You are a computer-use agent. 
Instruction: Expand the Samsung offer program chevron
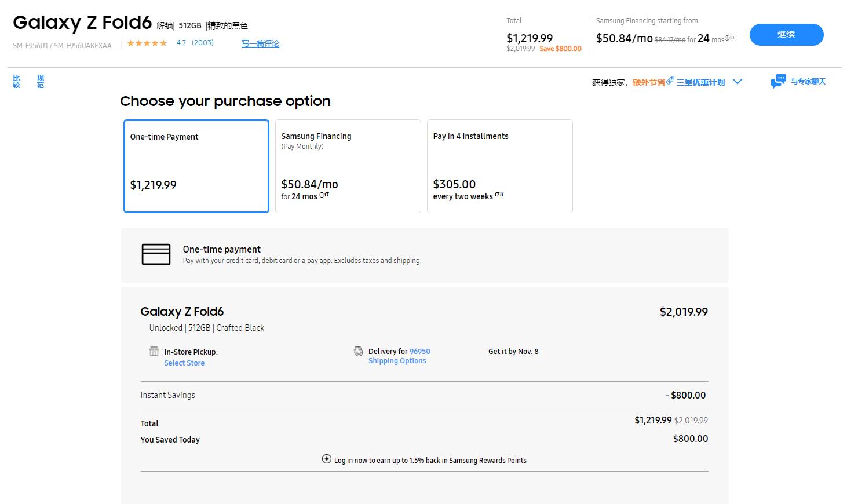click(737, 82)
